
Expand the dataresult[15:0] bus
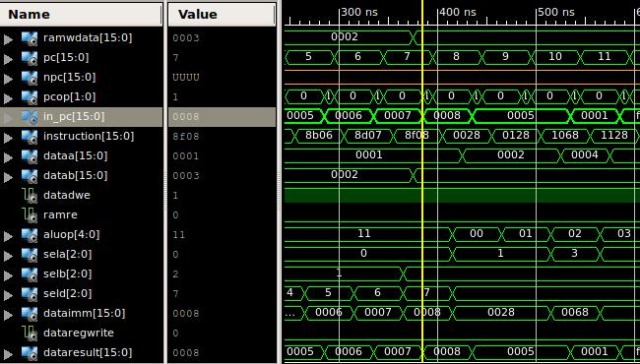coord(8,354)
